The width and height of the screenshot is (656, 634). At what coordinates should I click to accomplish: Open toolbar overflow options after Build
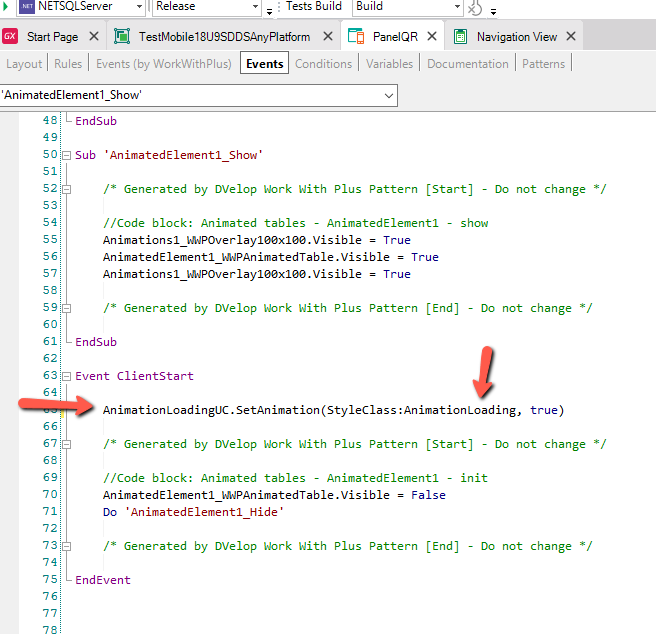tap(494, 11)
